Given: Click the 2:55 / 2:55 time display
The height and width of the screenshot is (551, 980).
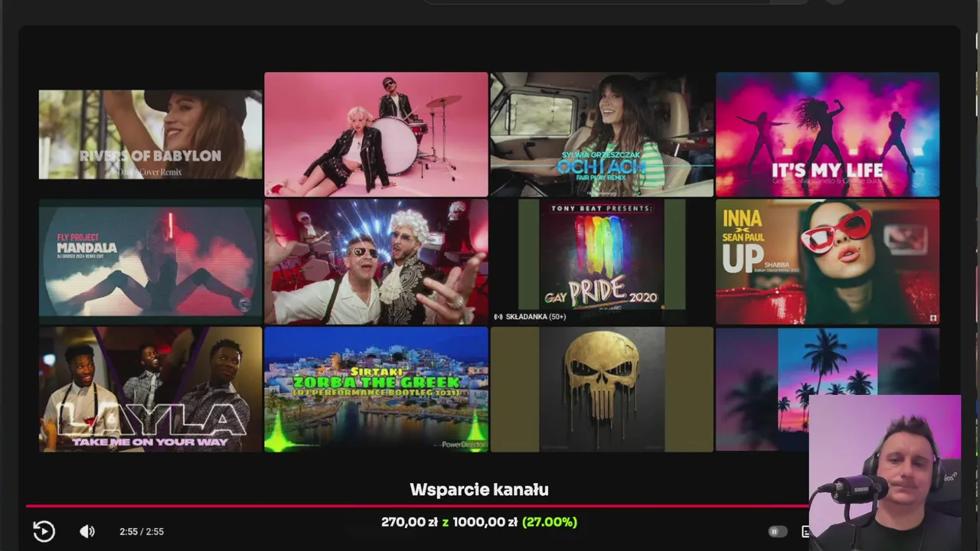Looking at the screenshot, I should [142, 531].
